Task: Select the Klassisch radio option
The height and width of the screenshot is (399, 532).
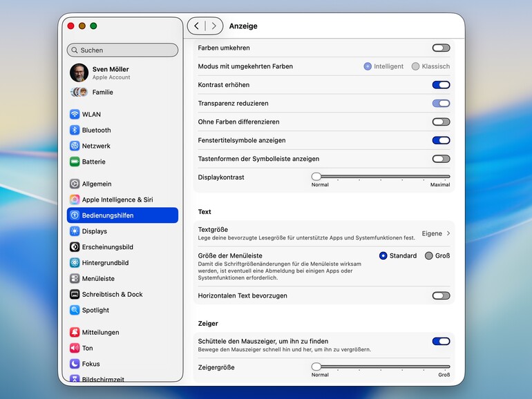Action: (415, 66)
